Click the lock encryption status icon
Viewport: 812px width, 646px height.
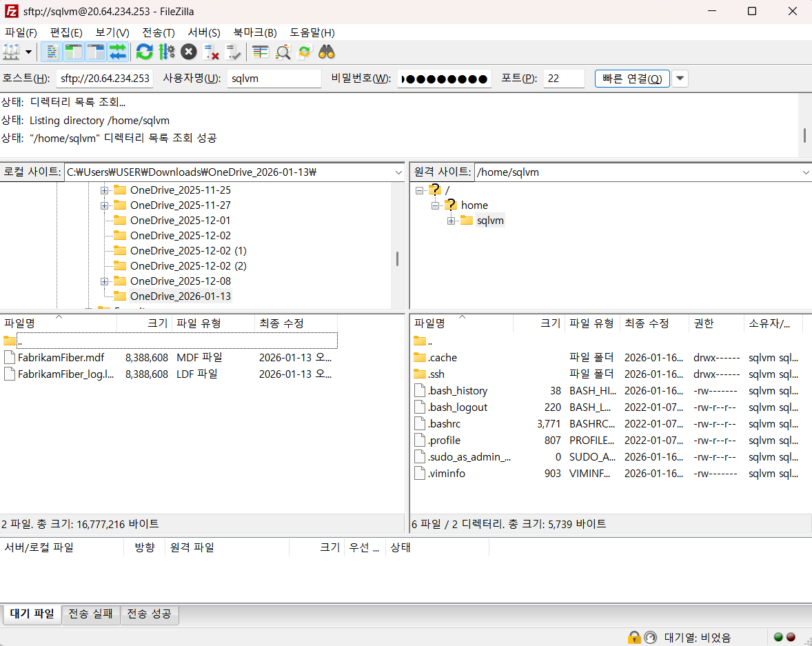click(634, 637)
